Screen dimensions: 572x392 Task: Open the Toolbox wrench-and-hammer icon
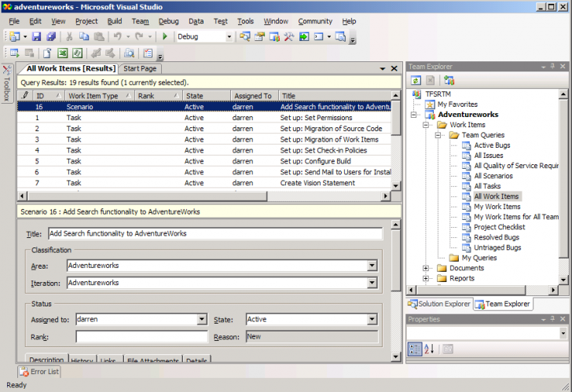(x=289, y=36)
